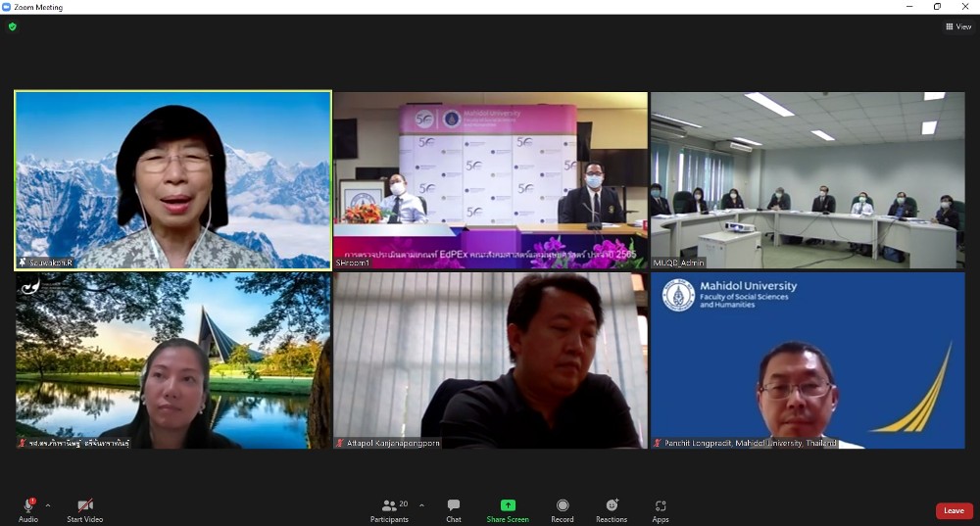
Task: Open the Chat panel
Action: [x=453, y=505]
